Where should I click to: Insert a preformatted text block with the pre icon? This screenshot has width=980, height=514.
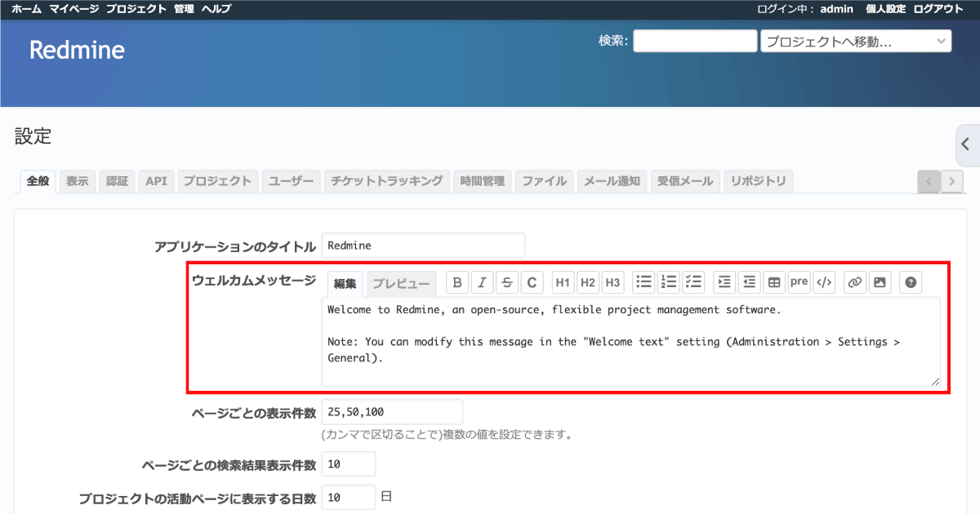pyautogui.click(x=798, y=281)
